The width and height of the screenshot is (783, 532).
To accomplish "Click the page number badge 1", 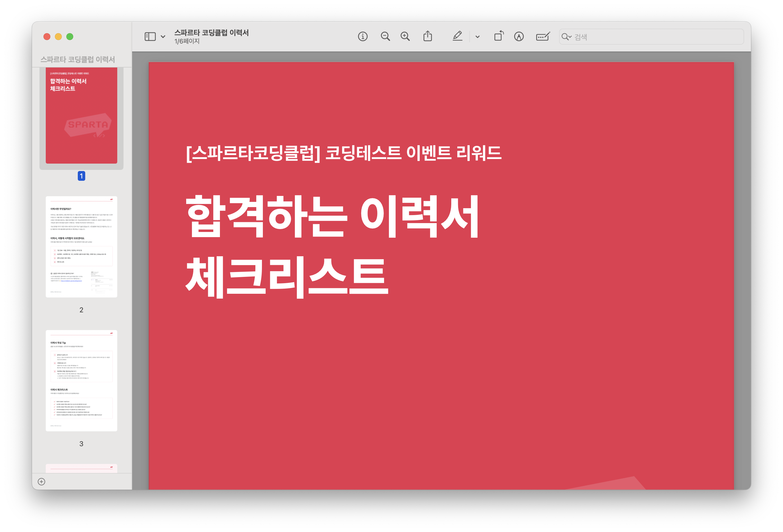I will [81, 176].
